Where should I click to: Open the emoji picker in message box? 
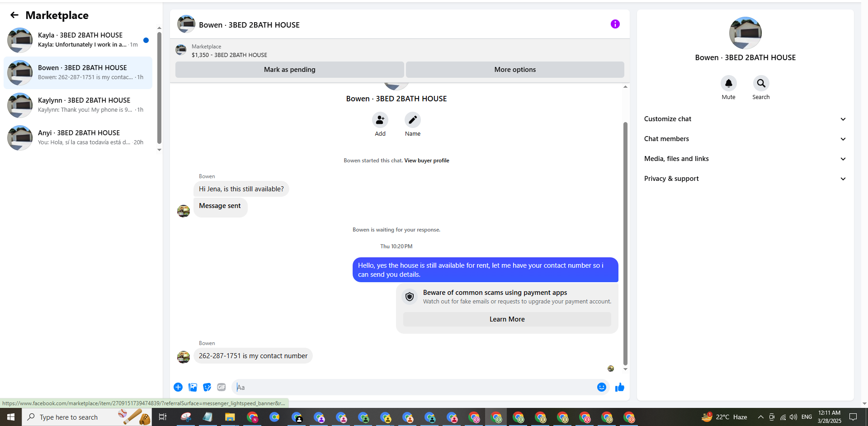601,387
